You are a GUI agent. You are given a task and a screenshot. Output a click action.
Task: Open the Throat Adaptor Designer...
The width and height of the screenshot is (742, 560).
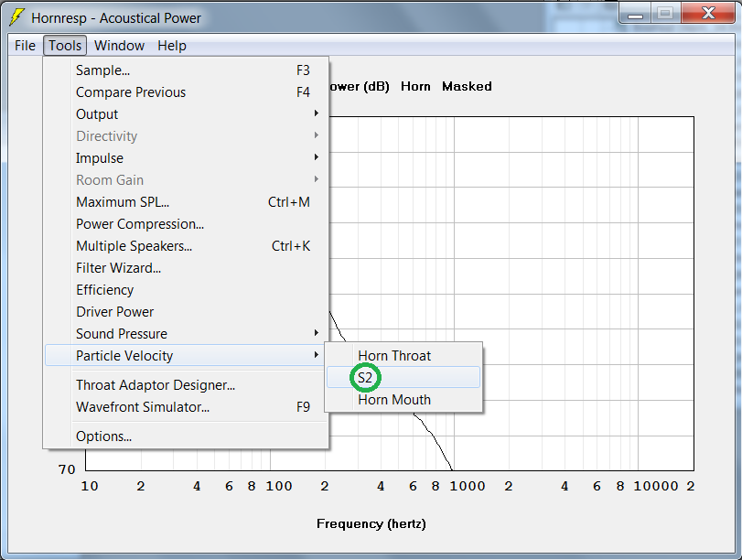[186, 385]
